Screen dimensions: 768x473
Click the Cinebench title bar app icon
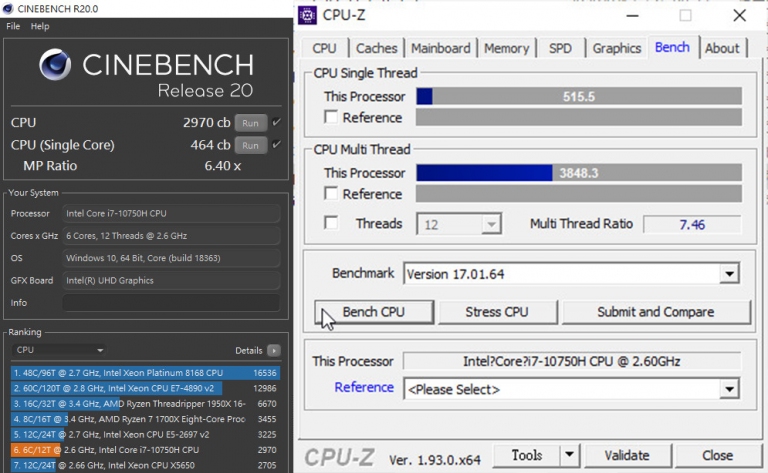point(7,8)
